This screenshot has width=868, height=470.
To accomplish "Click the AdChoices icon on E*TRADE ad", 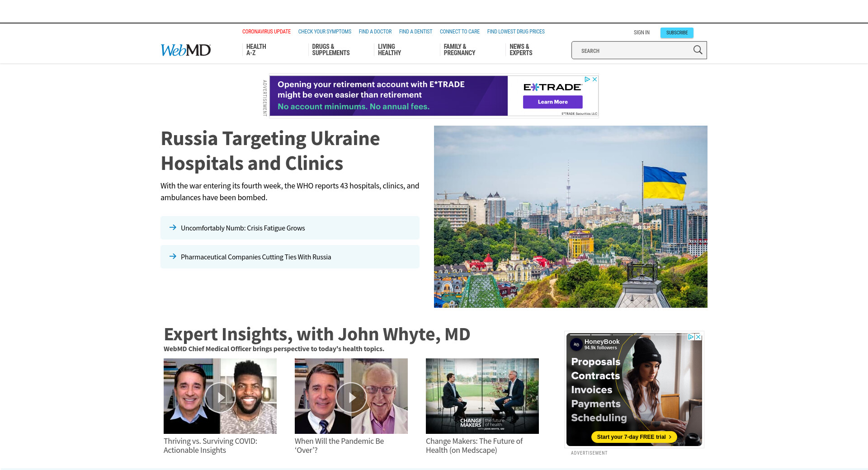I will 587,79.
